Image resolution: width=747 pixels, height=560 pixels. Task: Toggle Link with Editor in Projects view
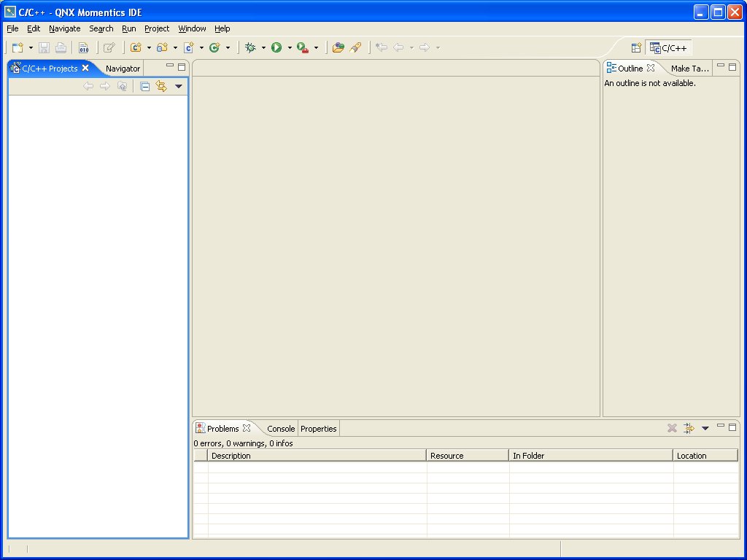[x=161, y=86]
